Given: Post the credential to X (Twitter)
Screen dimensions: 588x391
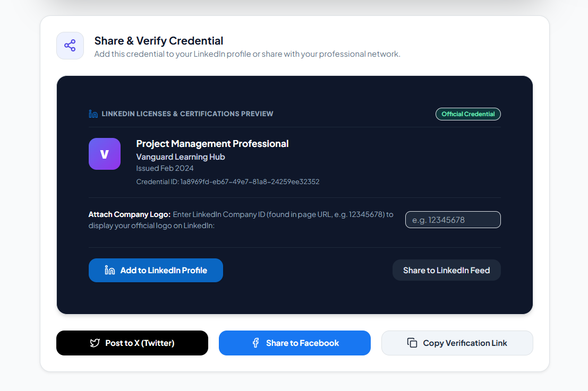Looking at the screenshot, I should click(x=132, y=343).
